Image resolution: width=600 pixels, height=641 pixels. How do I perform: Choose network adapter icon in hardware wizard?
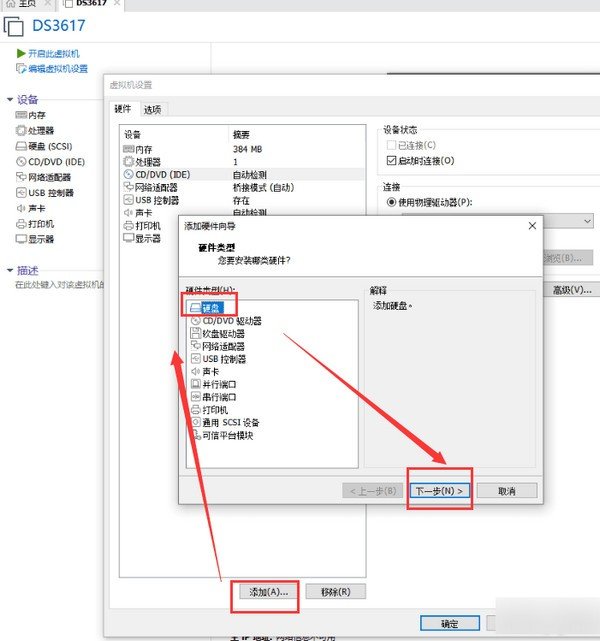196,346
